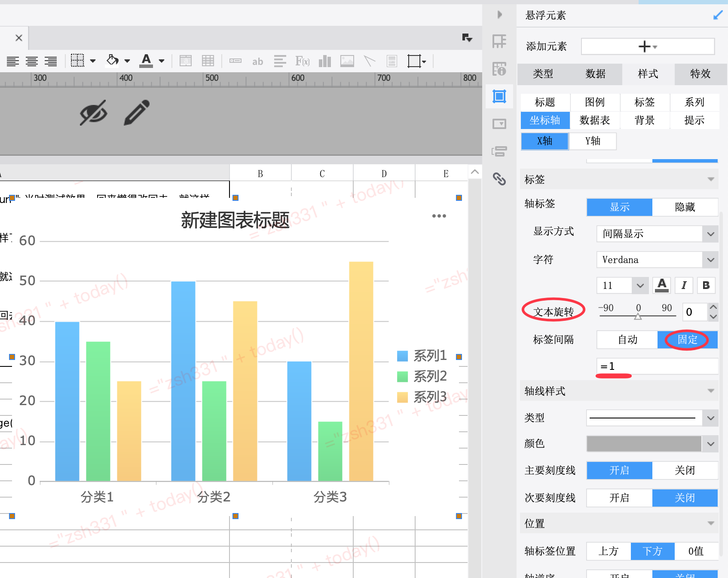
Task: Click 系列1 blue legend swatch
Action: point(402,356)
